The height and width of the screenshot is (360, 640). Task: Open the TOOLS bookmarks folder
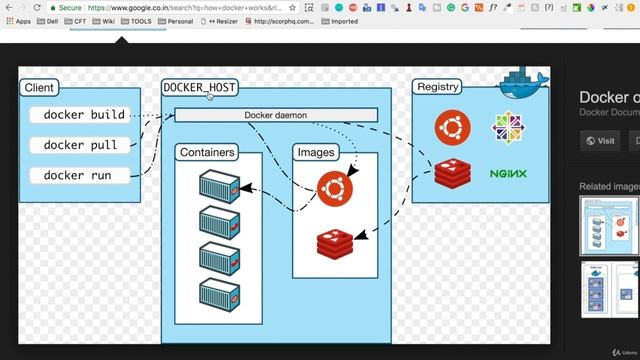point(136,21)
